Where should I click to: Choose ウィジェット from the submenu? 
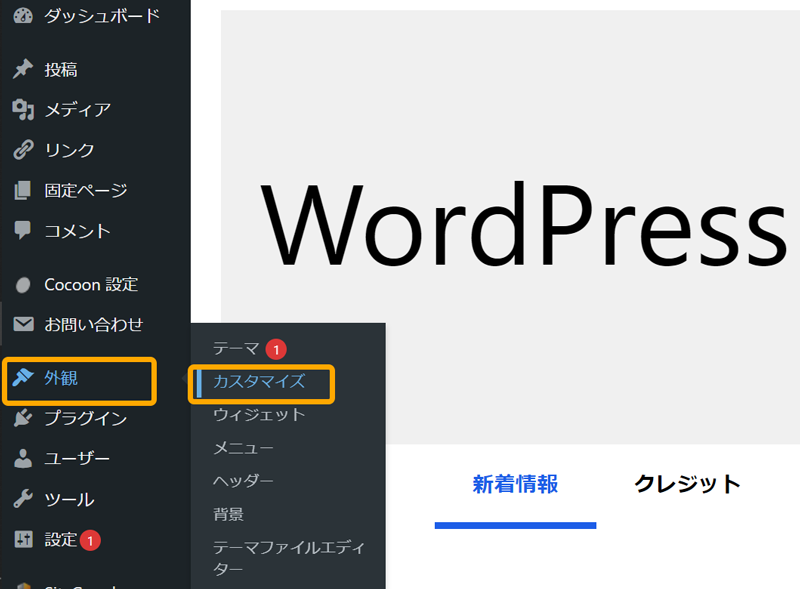(x=259, y=414)
